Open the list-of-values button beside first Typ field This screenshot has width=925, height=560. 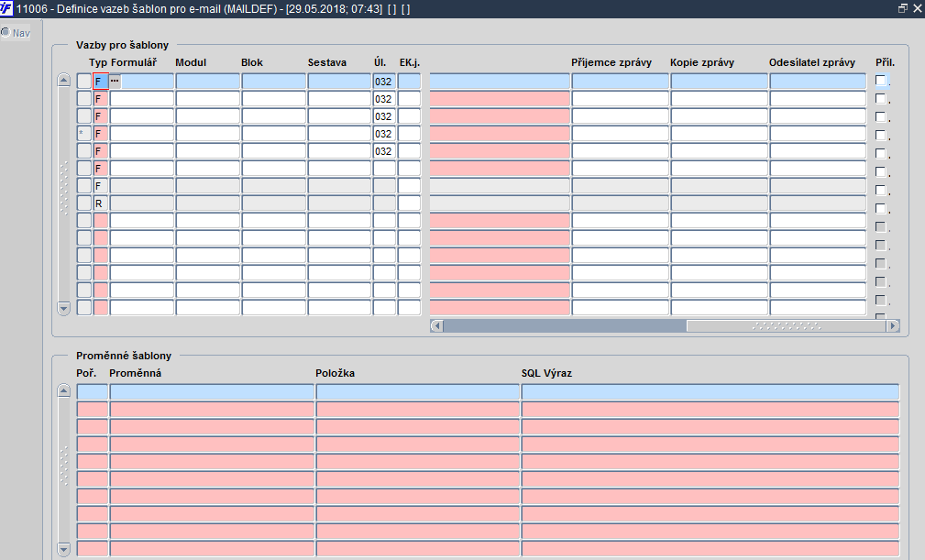coord(115,82)
